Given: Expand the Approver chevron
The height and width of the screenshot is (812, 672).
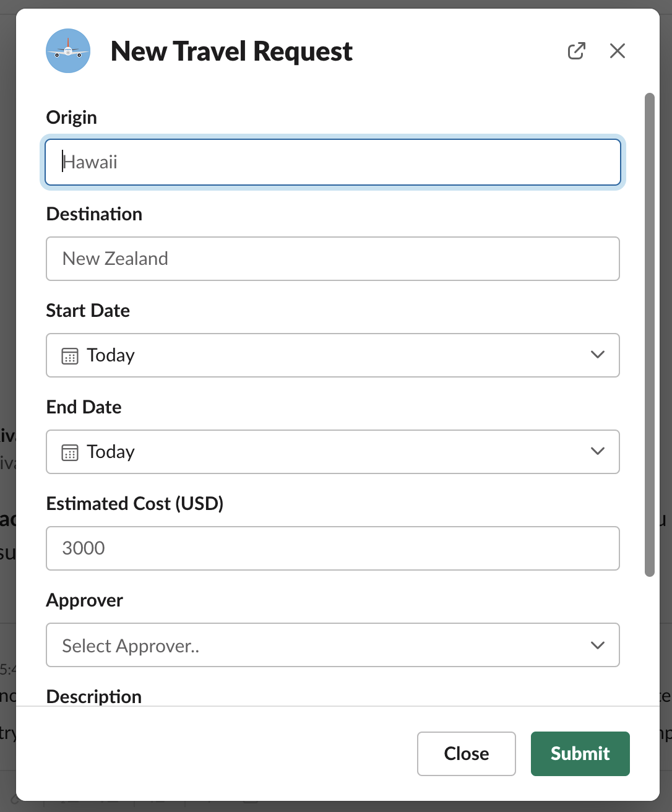Looking at the screenshot, I should tap(597, 645).
